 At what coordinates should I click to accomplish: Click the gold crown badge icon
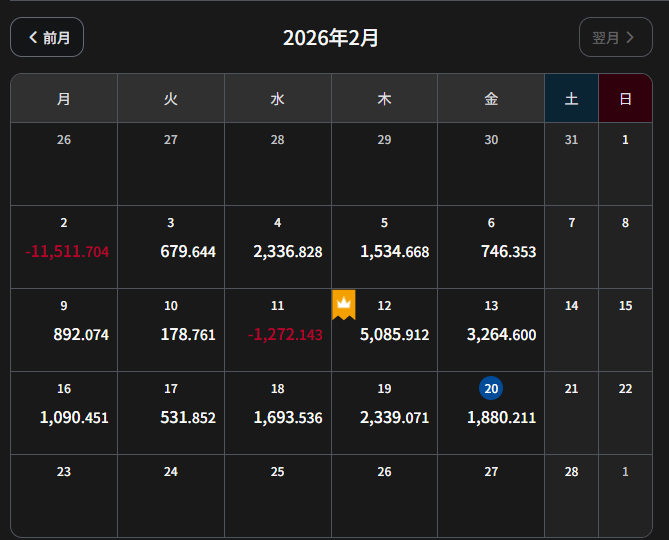pos(344,304)
